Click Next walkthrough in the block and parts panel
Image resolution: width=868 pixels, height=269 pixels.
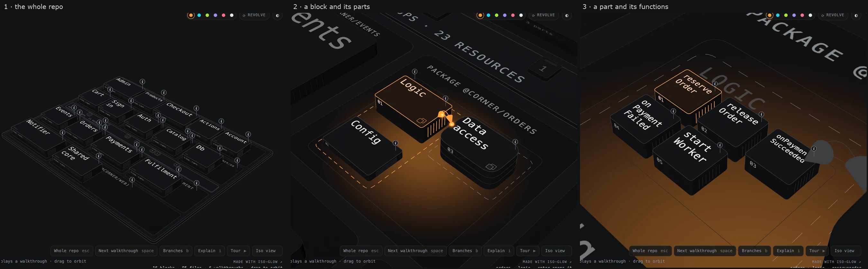click(x=415, y=251)
